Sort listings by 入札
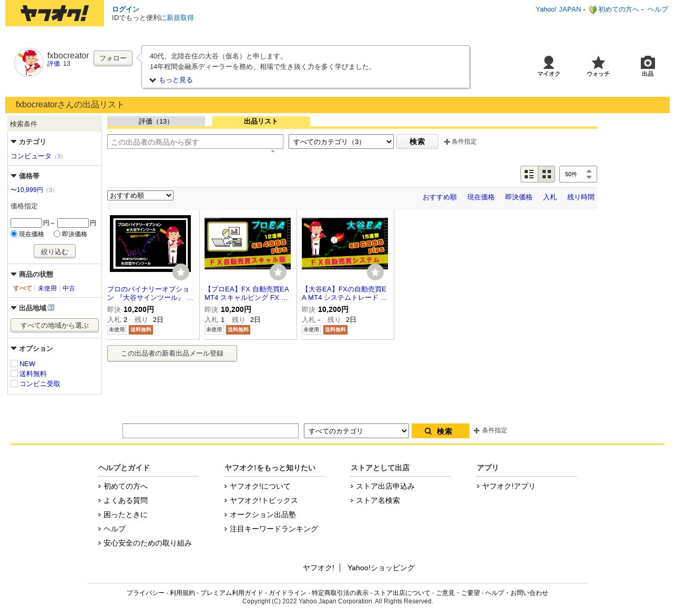The image size is (675, 616). (x=550, y=197)
